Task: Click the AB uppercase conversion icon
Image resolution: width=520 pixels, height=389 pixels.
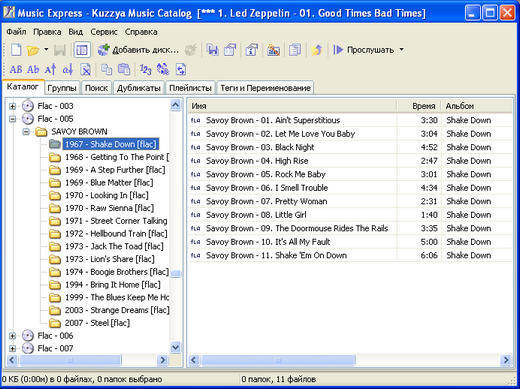Action: point(16,70)
